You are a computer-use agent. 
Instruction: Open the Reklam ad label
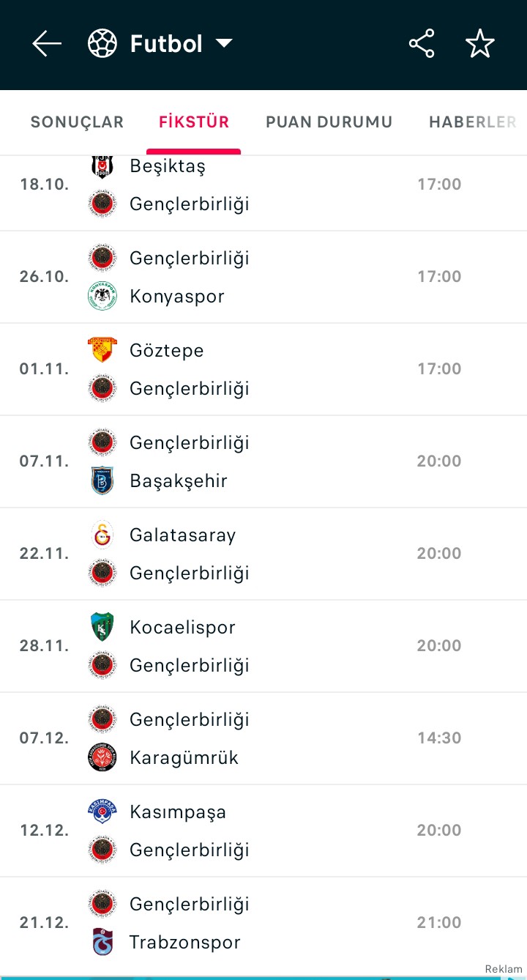point(503,969)
